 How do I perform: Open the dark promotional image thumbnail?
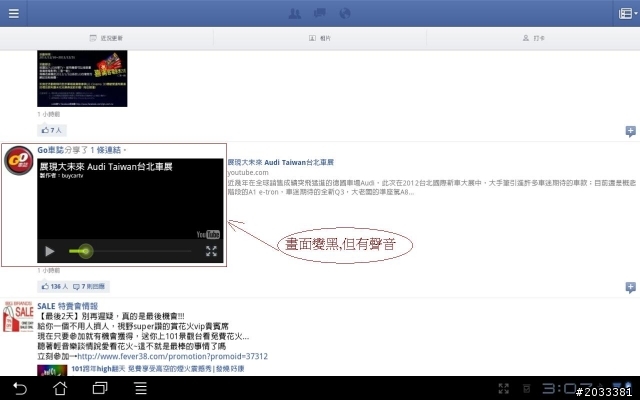point(82,78)
